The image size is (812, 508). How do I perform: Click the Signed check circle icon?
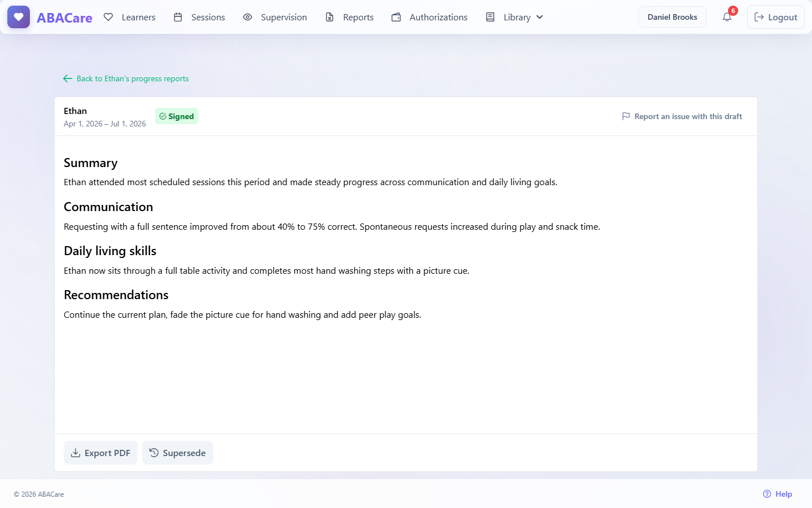(x=163, y=116)
